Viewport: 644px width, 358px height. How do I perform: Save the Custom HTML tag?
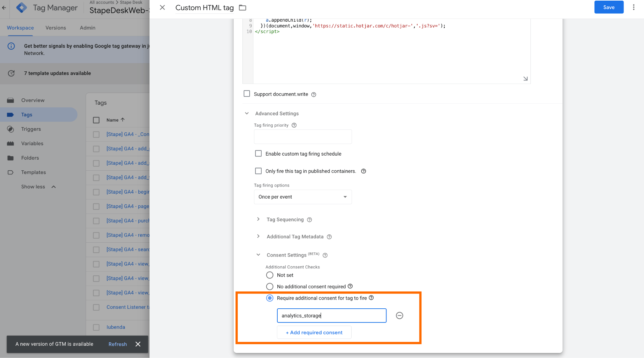pos(609,7)
